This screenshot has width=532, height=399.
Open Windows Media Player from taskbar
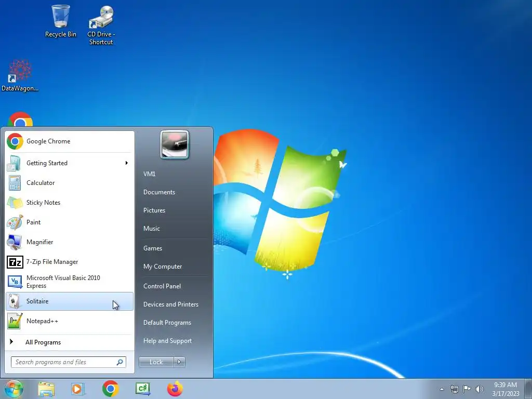78,389
